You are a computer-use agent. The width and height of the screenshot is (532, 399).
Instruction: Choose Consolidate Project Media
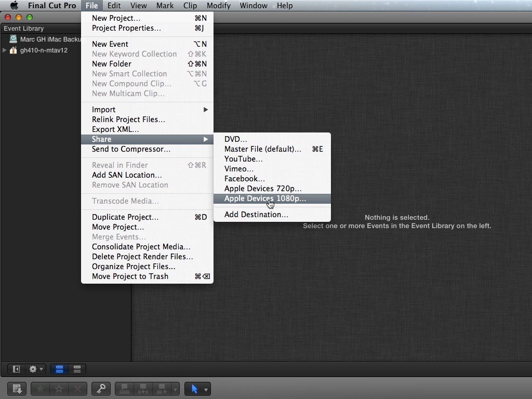(x=147, y=246)
